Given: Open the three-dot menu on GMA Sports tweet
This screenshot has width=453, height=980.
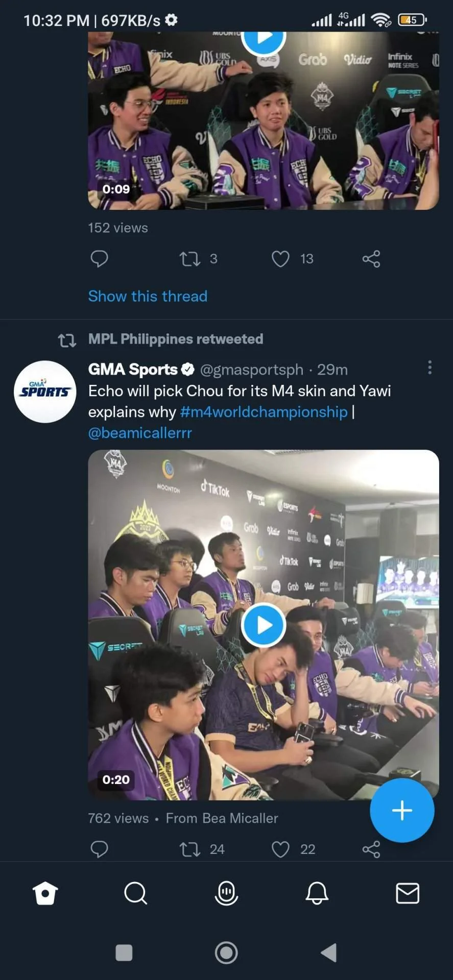Looking at the screenshot, I should (x=430, y=367).
